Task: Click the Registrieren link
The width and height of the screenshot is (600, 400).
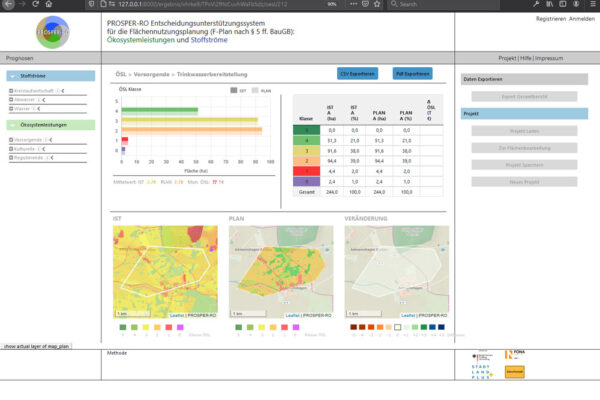Action: 551,19
